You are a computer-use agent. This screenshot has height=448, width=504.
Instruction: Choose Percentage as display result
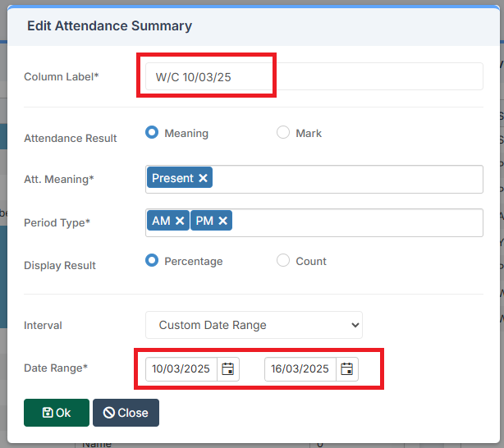152,260
